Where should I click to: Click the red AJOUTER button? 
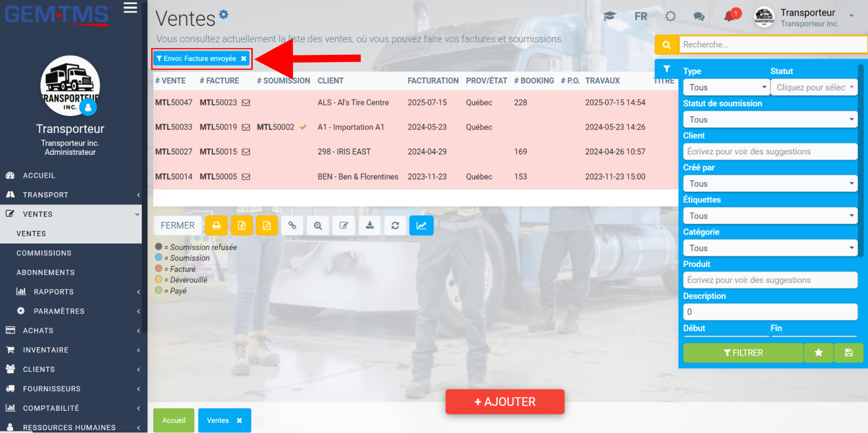(x=505, y=402)
